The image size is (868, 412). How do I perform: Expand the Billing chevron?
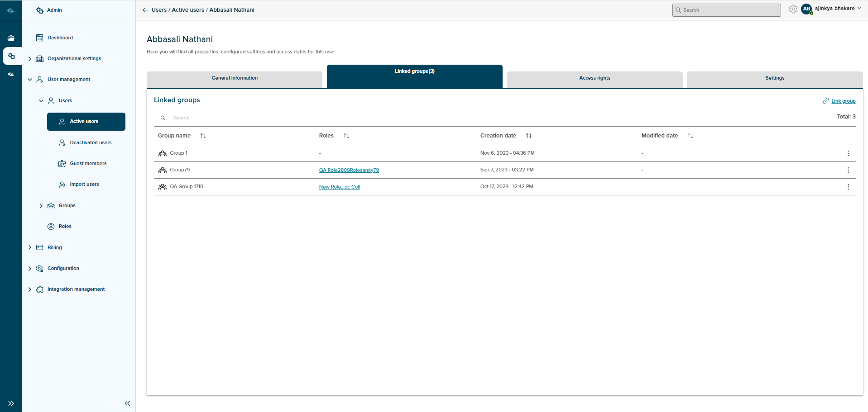[x=30, y=247]
